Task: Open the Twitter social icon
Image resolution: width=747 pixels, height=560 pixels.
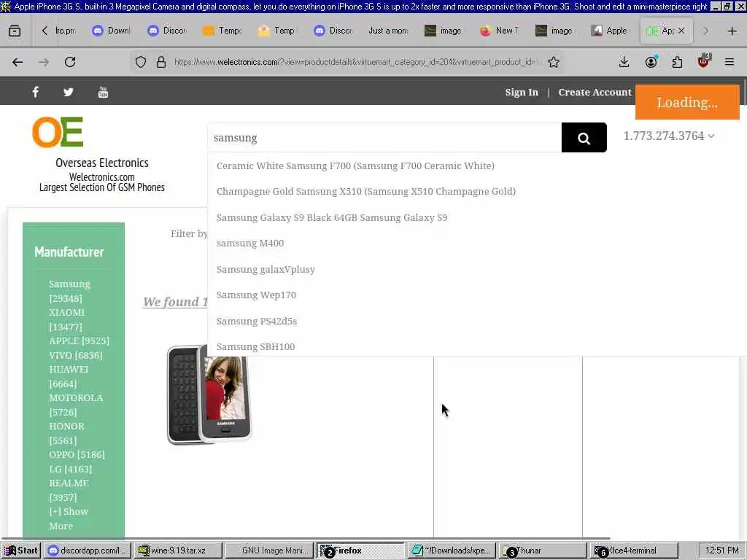Action: tap(69, 92)
